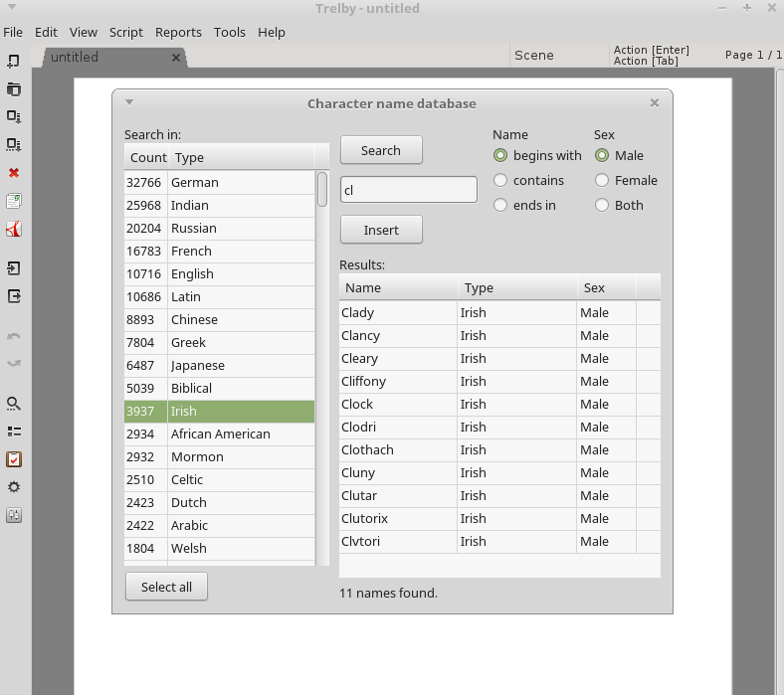784x695 pixels.
Task: Open the main window title bar menu triangle
Action: pyautogui.click(x=12, y=8)
